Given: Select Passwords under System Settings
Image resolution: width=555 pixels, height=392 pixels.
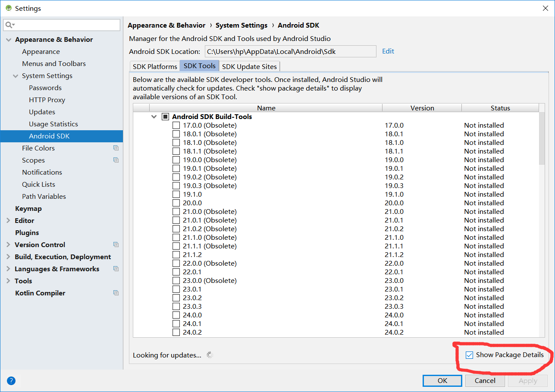Looking at the screenshot, I should [45, 88].
